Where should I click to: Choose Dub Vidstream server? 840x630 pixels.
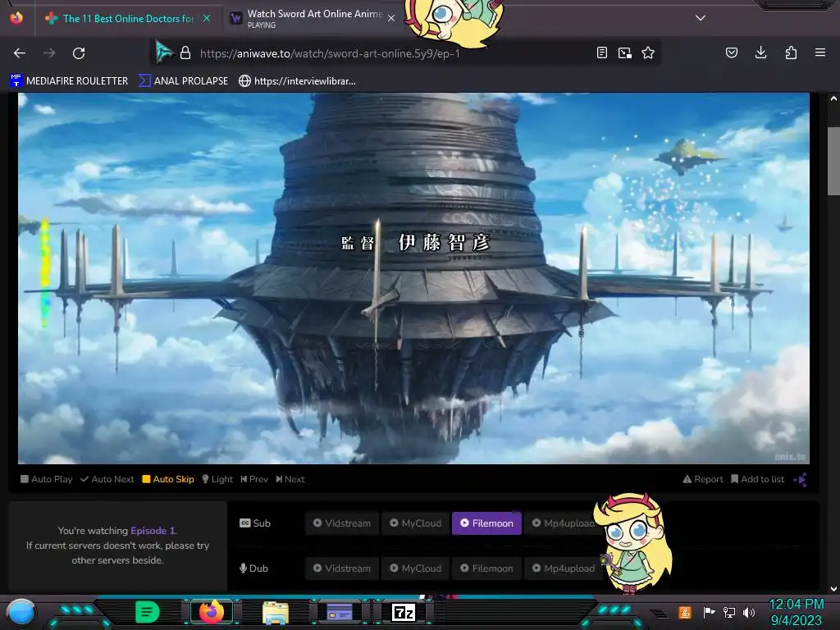(x=342, y=568)
